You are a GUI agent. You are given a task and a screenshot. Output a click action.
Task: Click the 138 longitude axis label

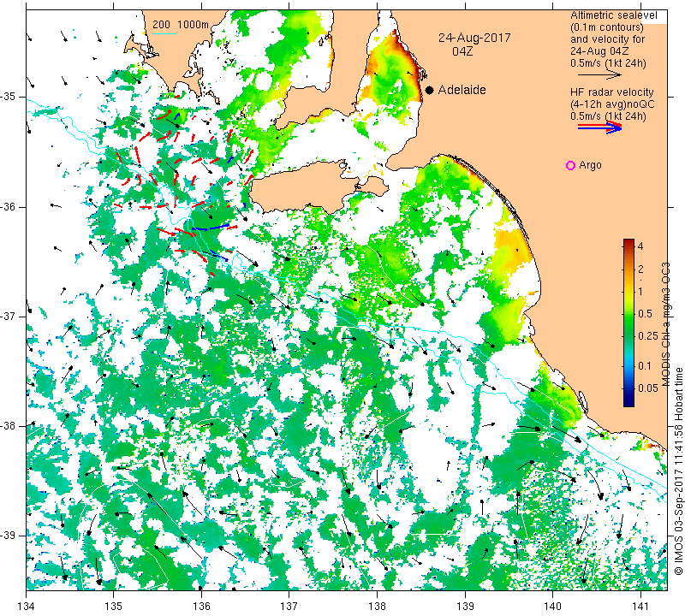coord(377,607)
